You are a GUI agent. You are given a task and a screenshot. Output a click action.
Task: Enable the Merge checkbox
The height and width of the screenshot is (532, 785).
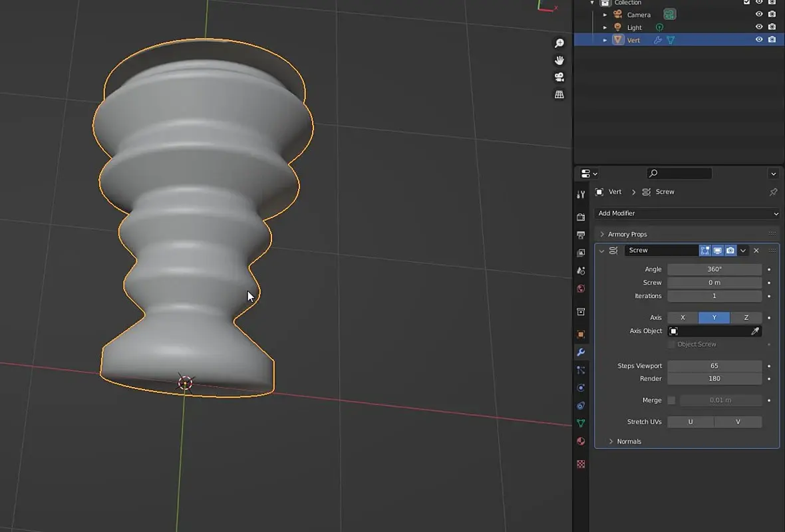pyautogui.click(x=671, y=400)
